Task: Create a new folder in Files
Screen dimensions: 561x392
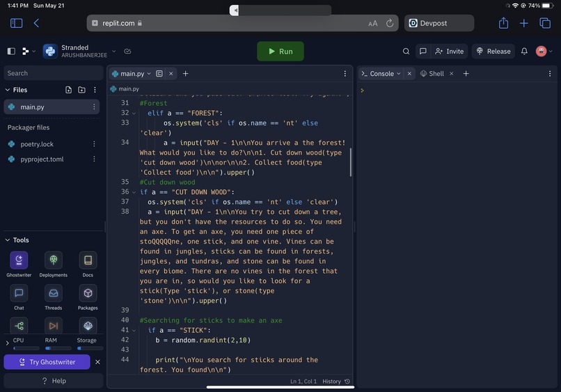Action: [x=81, y=90]
